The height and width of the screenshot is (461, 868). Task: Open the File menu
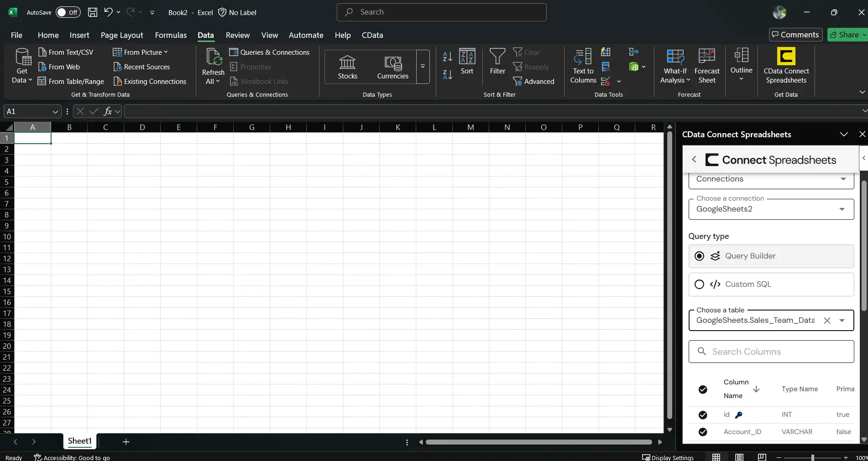pyautogui.click(x=16, y=35)
